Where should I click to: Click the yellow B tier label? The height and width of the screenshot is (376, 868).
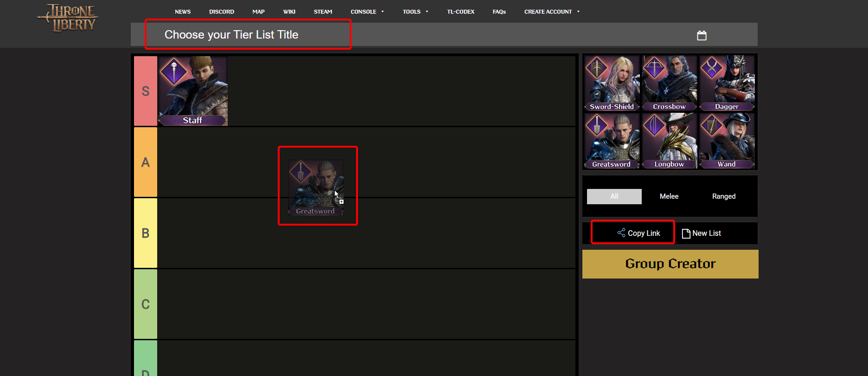click(146, 233)
